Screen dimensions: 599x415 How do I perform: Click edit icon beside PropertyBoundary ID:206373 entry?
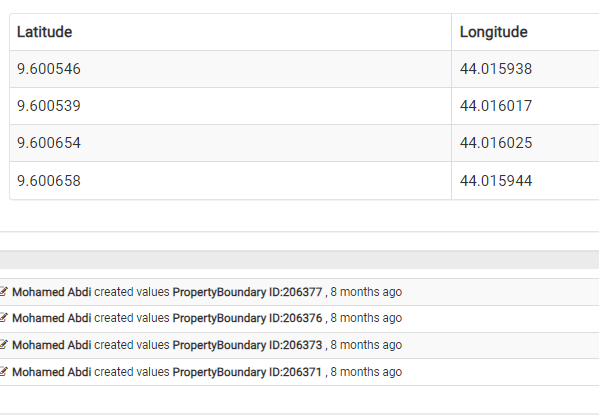3,345
